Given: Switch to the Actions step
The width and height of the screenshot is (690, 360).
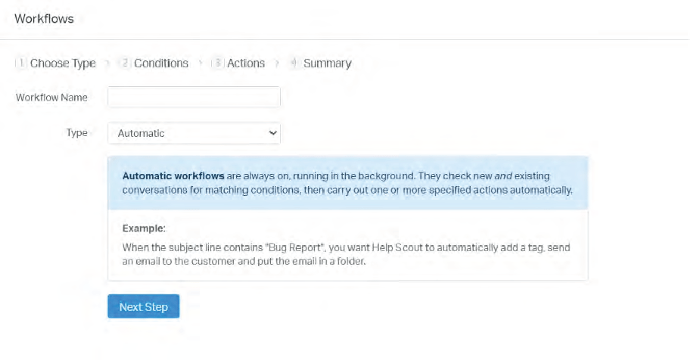Looking at the screenshot, I should (246, 63).
